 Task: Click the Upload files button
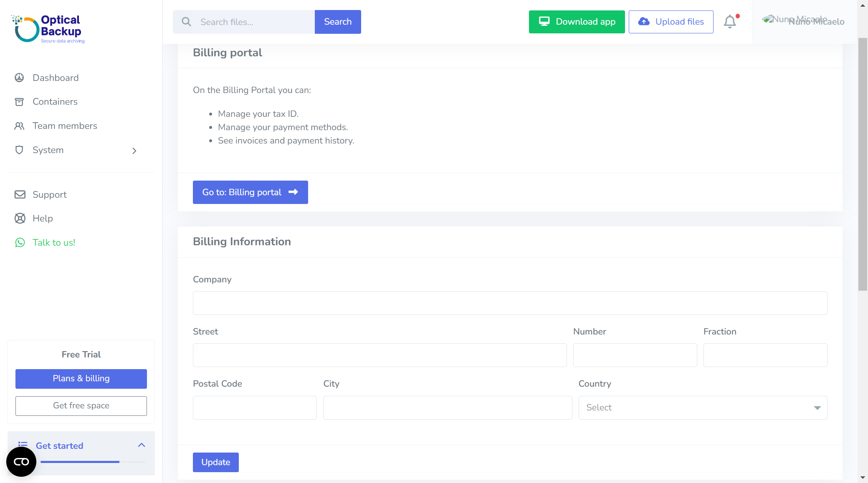(x=671, y=22)
